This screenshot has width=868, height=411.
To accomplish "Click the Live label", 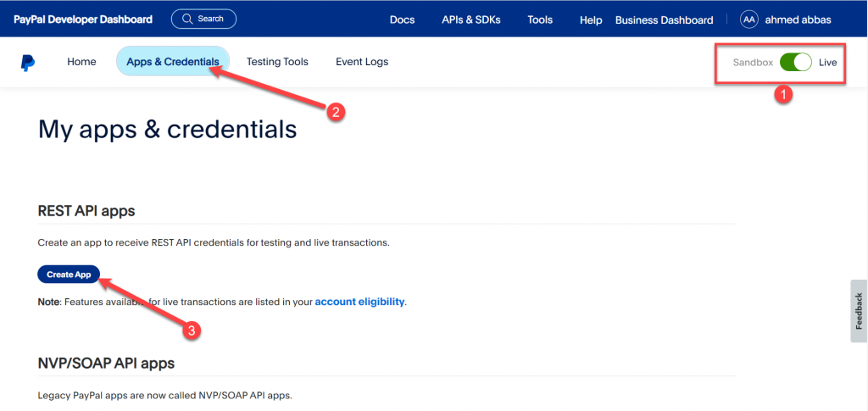I will click(827, 63).
